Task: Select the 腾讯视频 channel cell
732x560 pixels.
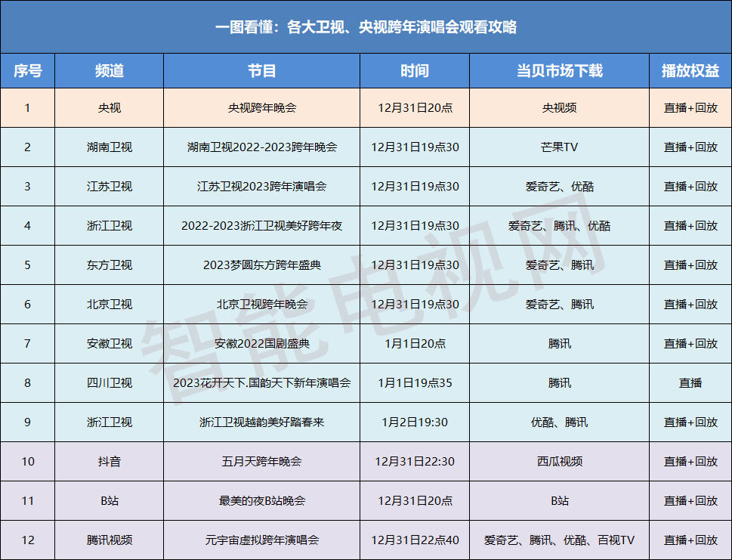Action: coord(110,540)
